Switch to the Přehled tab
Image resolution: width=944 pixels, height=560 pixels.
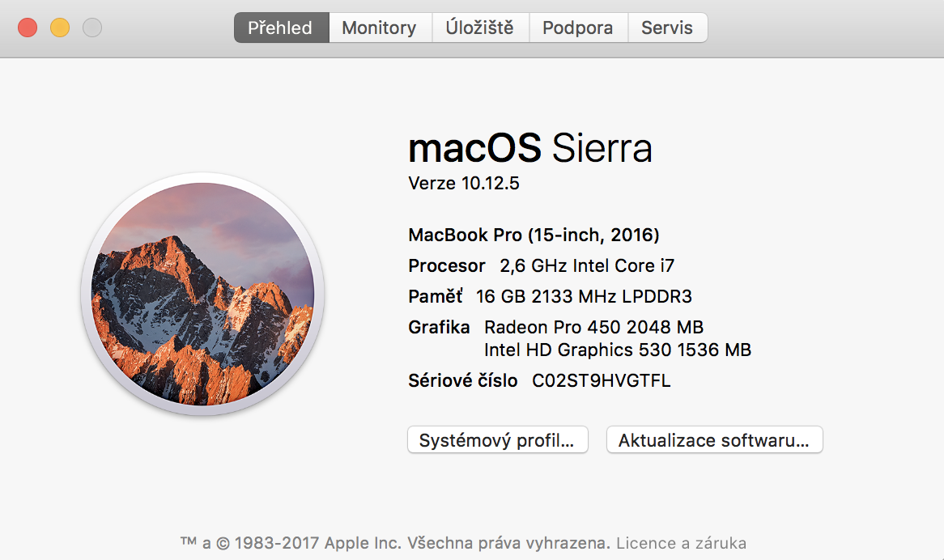[280, 28]
